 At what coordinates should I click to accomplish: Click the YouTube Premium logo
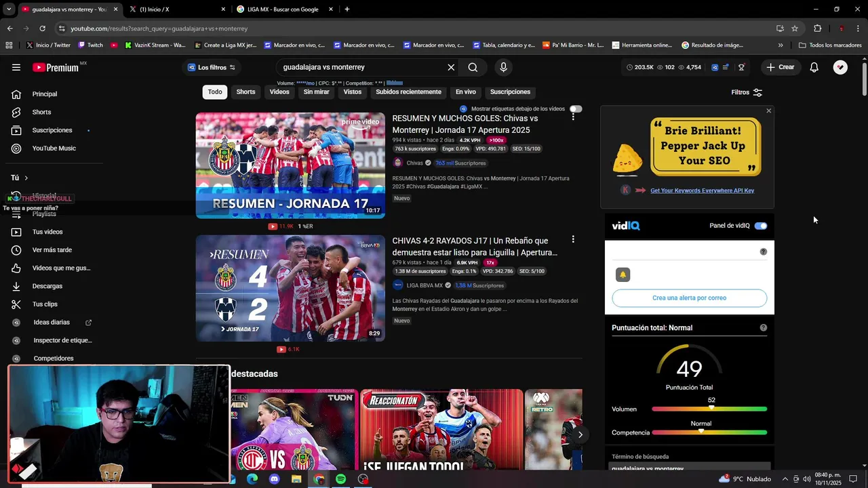(56, 67)
